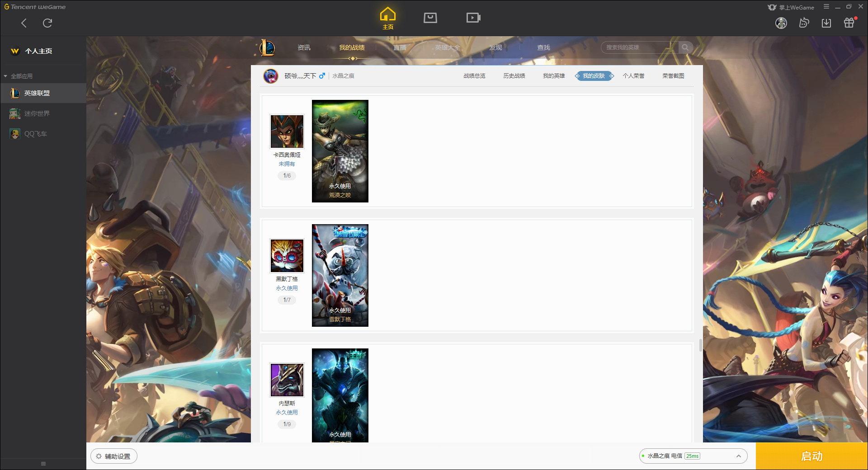Image resolution: width=868 pixels, height=470 pixels.
Task: Click the summoner profile avatar
Action: 271,76
